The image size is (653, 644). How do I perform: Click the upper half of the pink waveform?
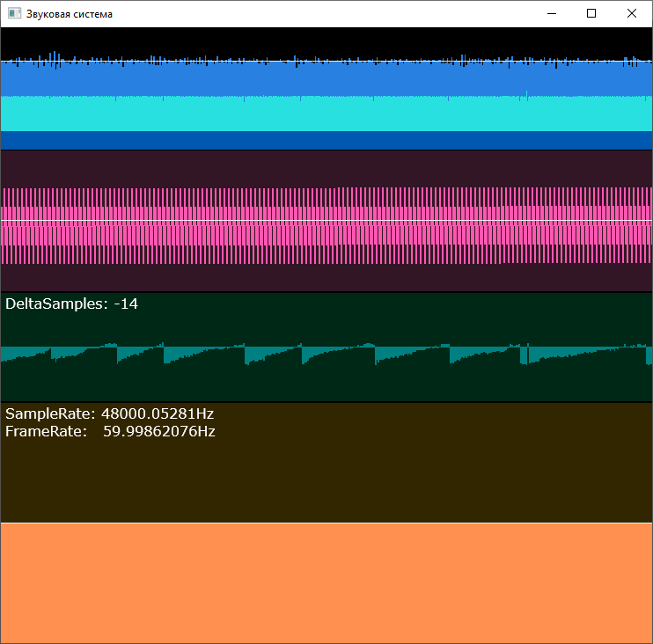coord(326,204)
